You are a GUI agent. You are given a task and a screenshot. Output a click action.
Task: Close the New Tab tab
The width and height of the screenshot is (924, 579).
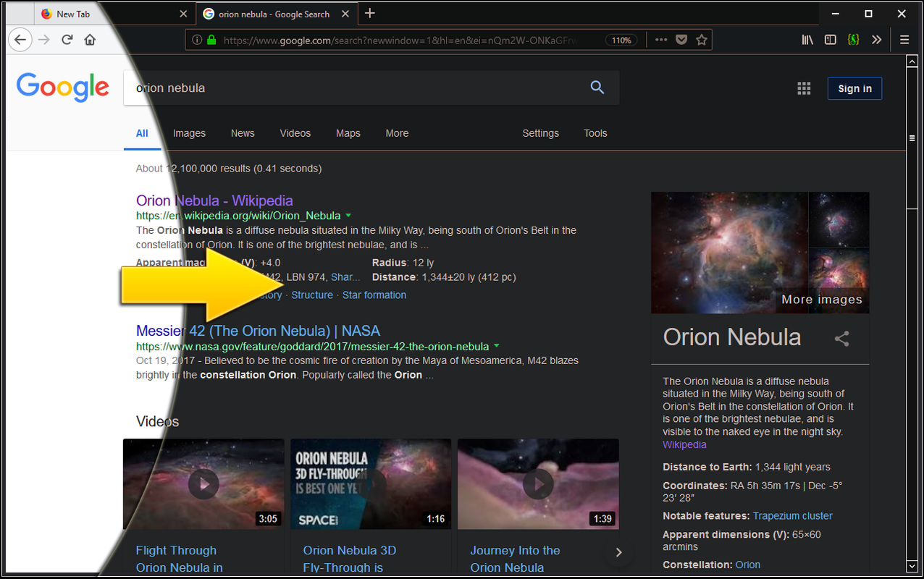click(x=183, y=14)
